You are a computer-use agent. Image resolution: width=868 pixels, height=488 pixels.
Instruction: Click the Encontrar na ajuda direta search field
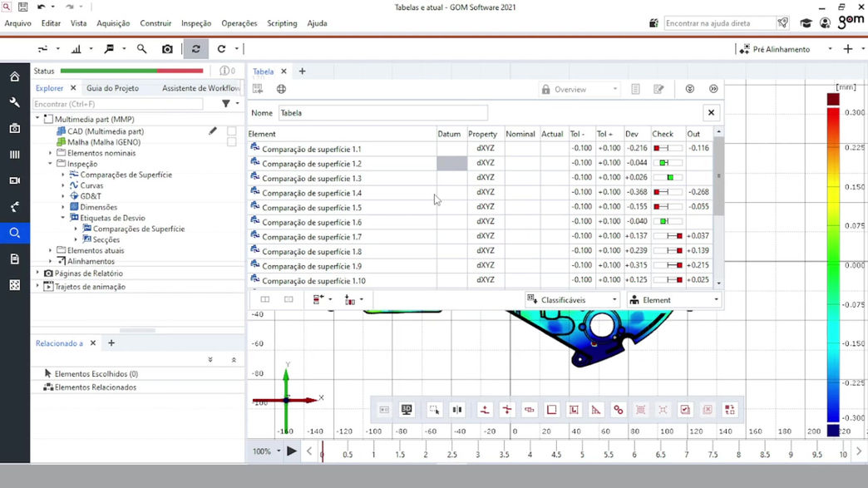coord(719,23)
